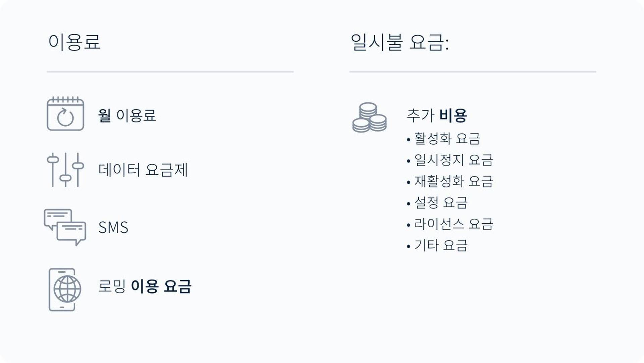Click the 일시정지 요금 list item

[x=453, y=160]
